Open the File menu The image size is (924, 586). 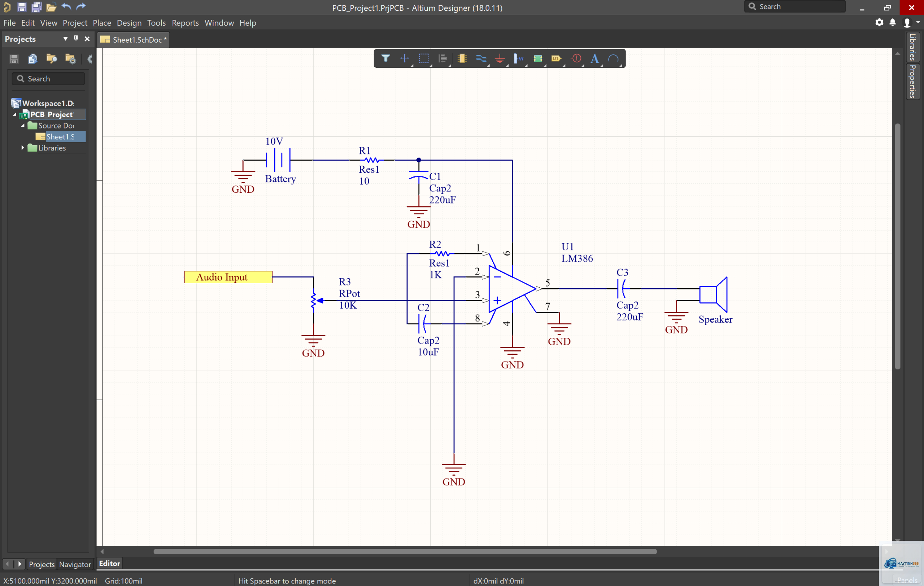pyautogui.click(x=10, y=23)
